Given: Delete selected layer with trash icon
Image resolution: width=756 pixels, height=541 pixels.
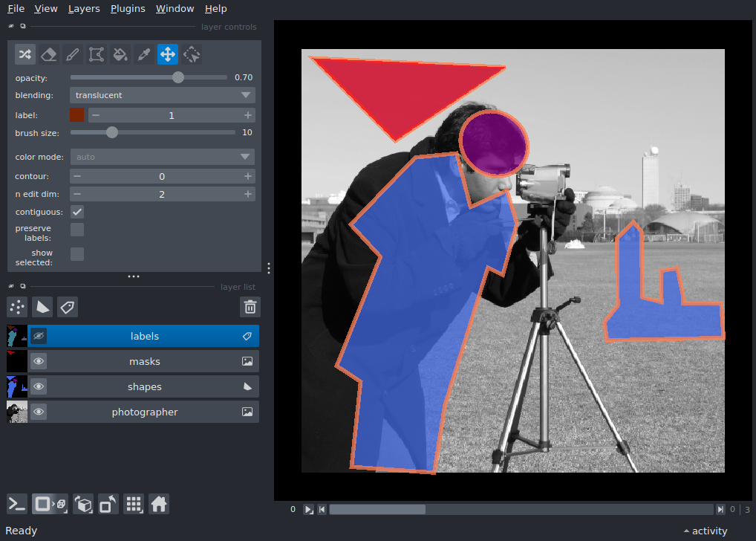Looking at the screenshot, I should point(250,307).
